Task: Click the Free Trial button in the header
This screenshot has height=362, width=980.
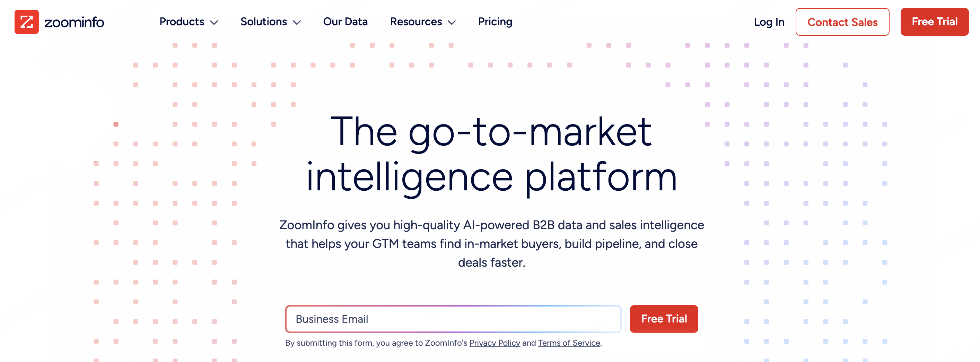Action: click(x=934, y=22)
